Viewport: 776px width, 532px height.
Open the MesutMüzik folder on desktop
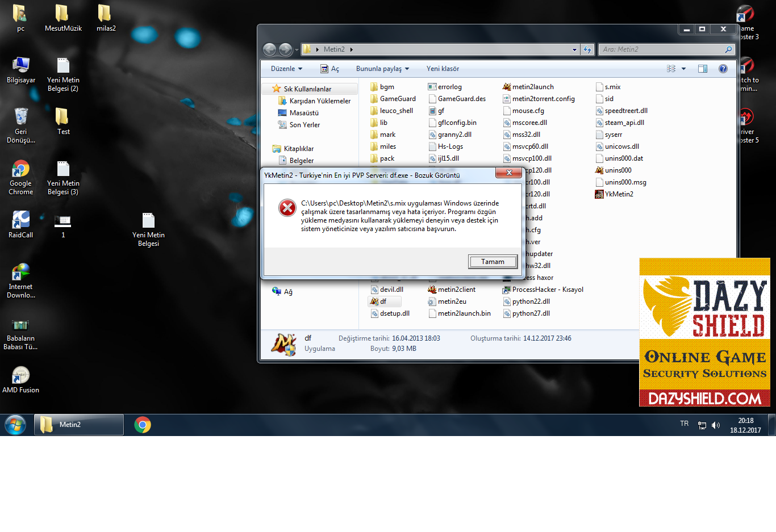tap(63, 18)
